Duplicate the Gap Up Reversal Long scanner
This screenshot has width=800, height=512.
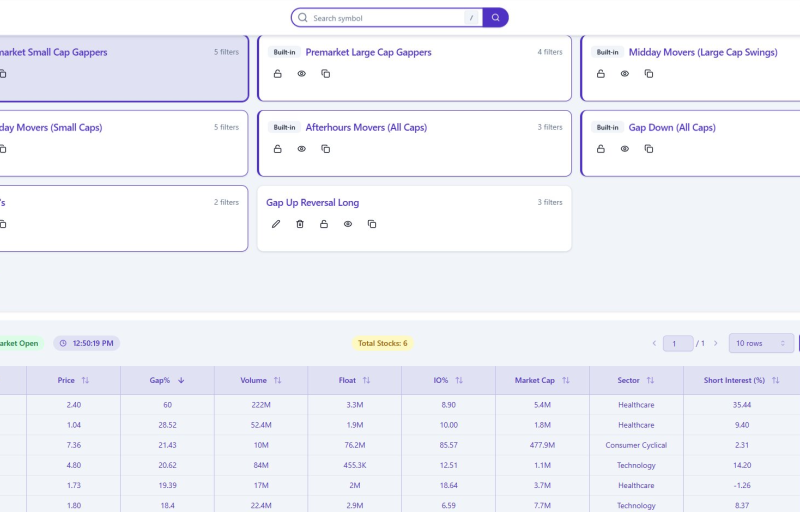point(372,224)
